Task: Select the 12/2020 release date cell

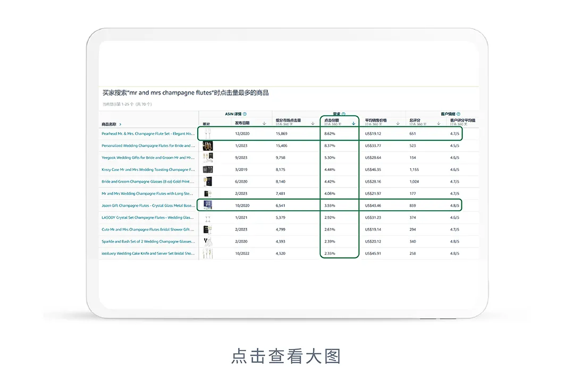Action: [242, 134]
